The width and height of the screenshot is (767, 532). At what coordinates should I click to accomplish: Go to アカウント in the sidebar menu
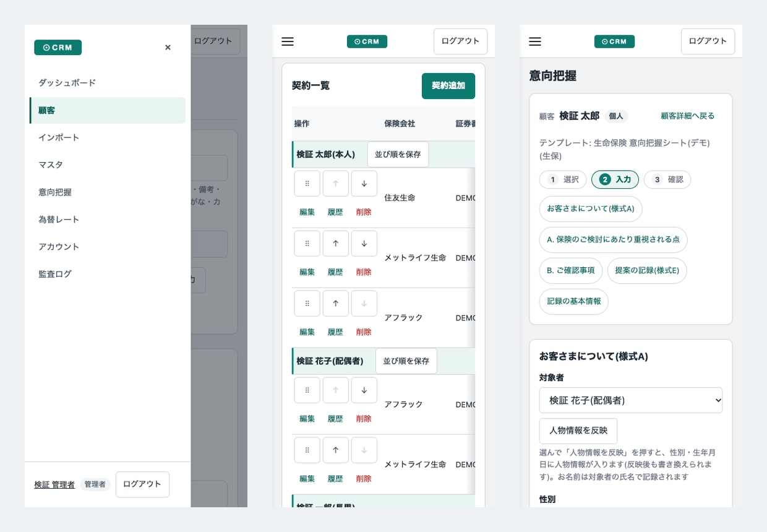[x=108, y=246]
